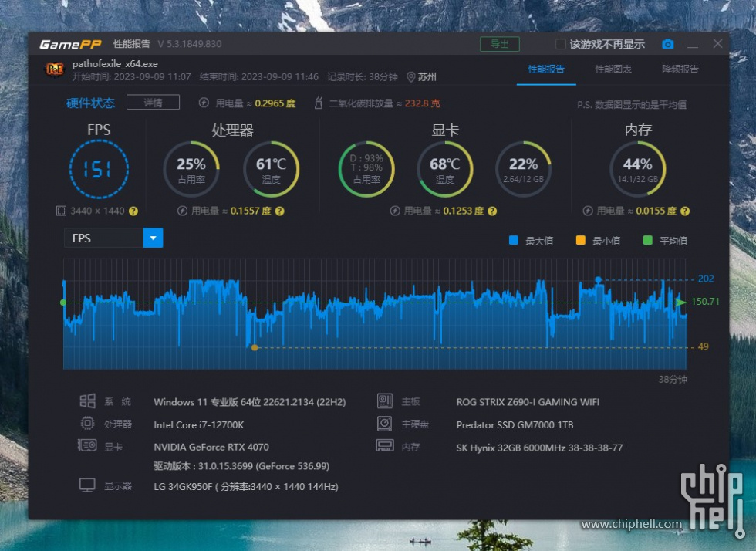Image resolution: width=756 pixels, height=551 pixels.
Task: Click the CPU 61℃ temperature gauge
Action: [x=271, y=169]
